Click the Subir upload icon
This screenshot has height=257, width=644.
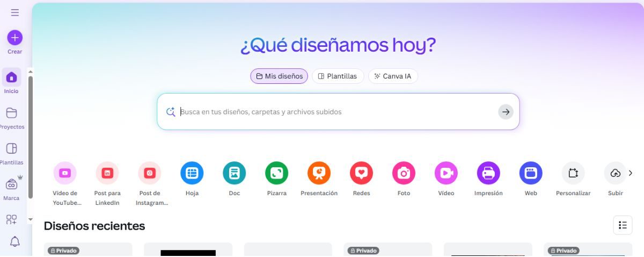click(x=616, y=173)
